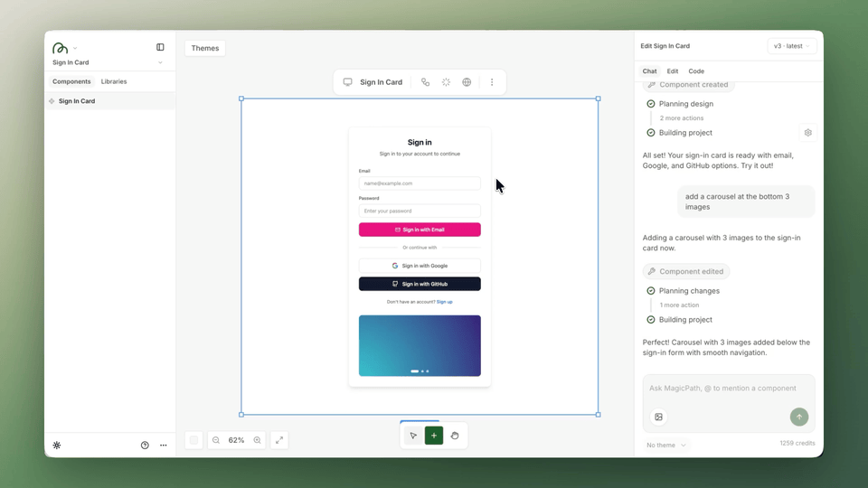Open the three-dot component options menu
This screenshot has width=868, height=488.
(492, 82)
